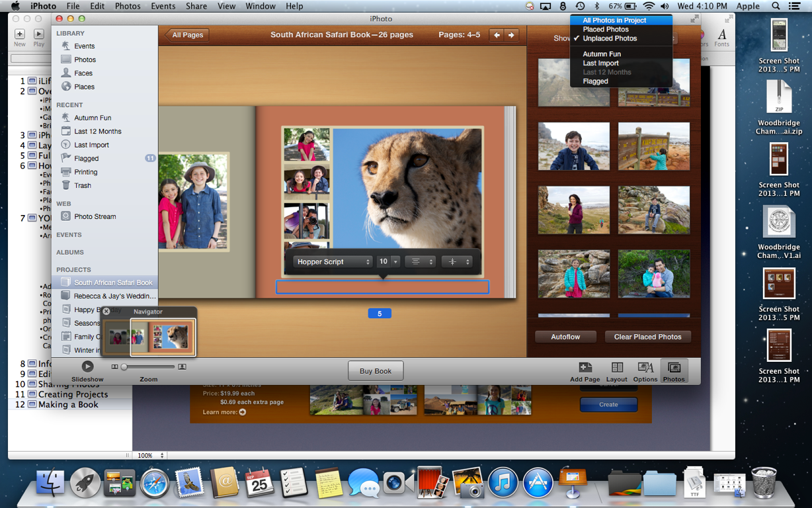Adjust the Zoom slider handle
Screen dimensions: 812x508
(124, 366)
